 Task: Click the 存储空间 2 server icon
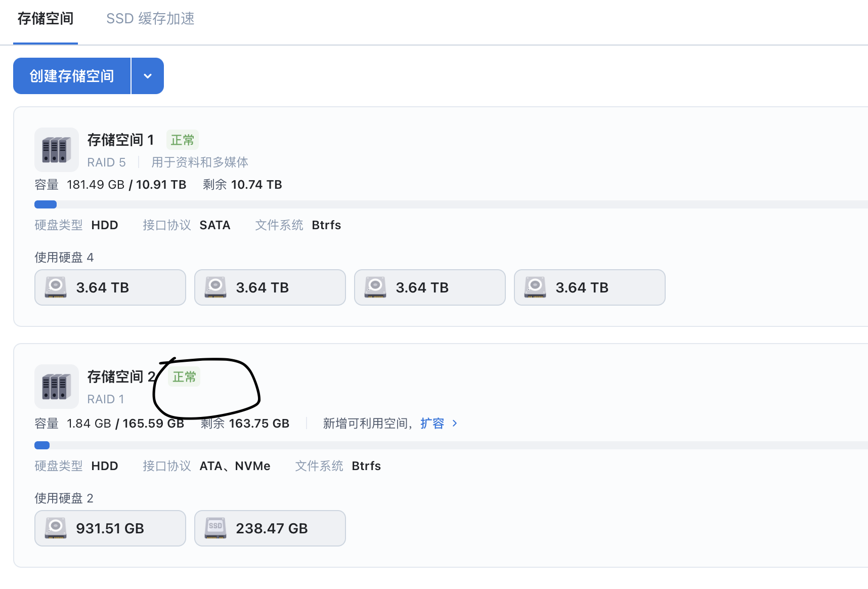click(56, 387)
